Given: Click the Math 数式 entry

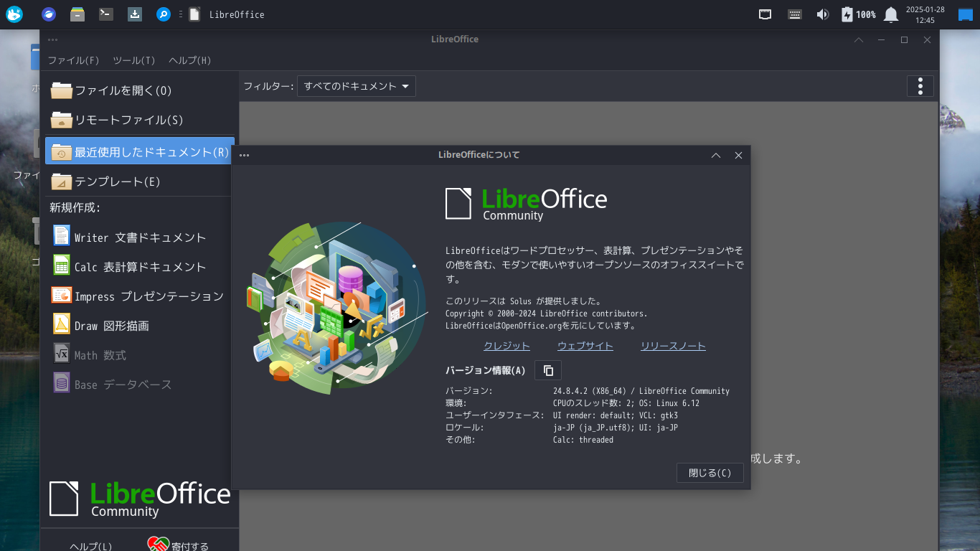Looking at the screenshot, I should pos(139,354).
